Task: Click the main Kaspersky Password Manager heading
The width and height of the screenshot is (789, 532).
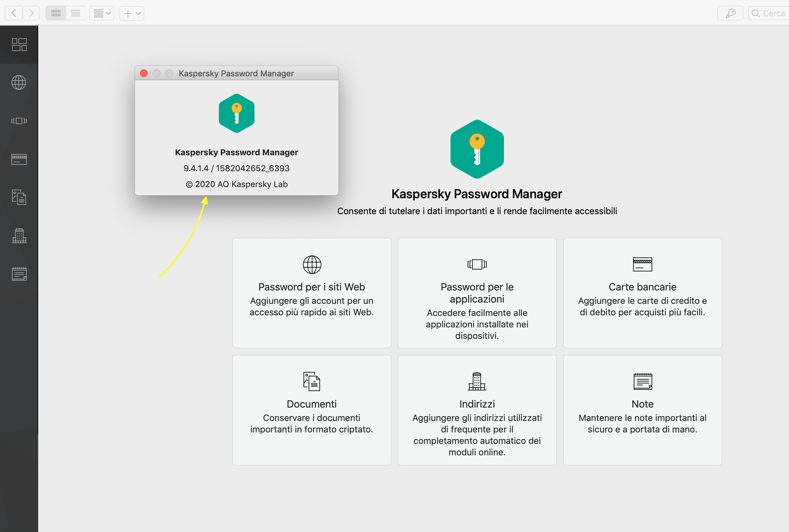Action: (477, 194)
